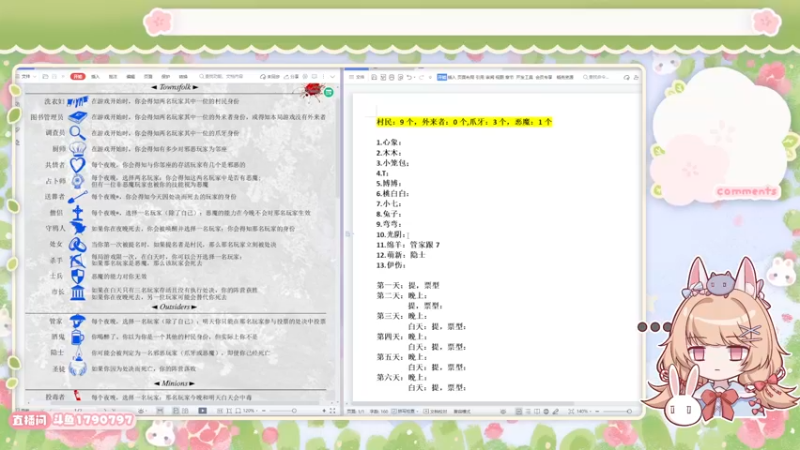
Task: Click the search box in left PDF window
Action: tap(221, 77)
